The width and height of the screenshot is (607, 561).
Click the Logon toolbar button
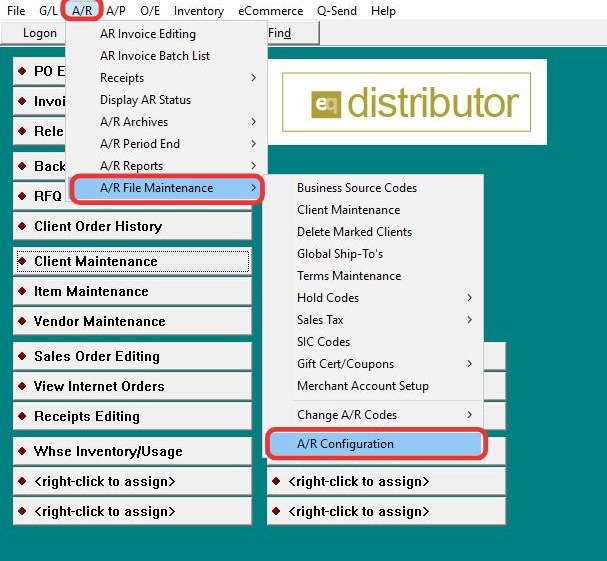click(35, 33)
